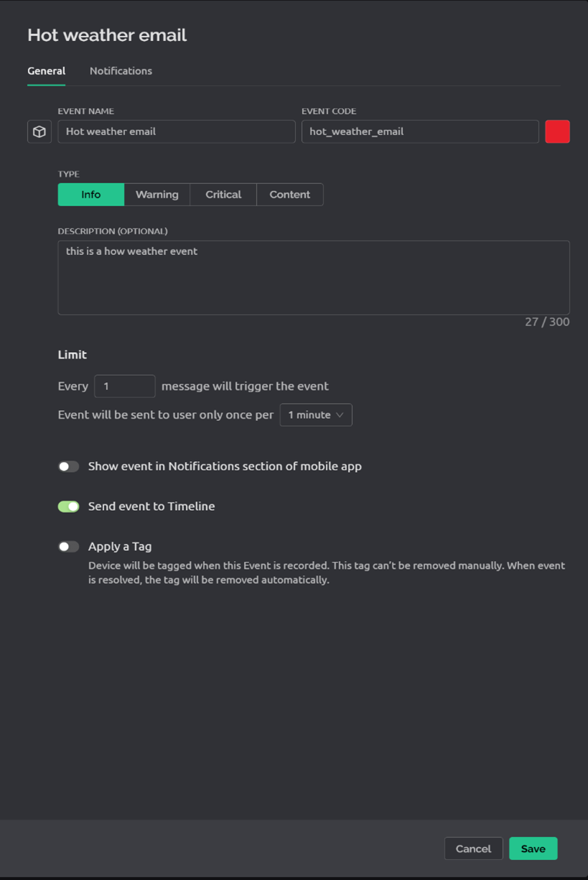The height and width of the screenshot is (880, 588).
Task: Switch to the Notifications tab
Action: (x=121, y=71)
